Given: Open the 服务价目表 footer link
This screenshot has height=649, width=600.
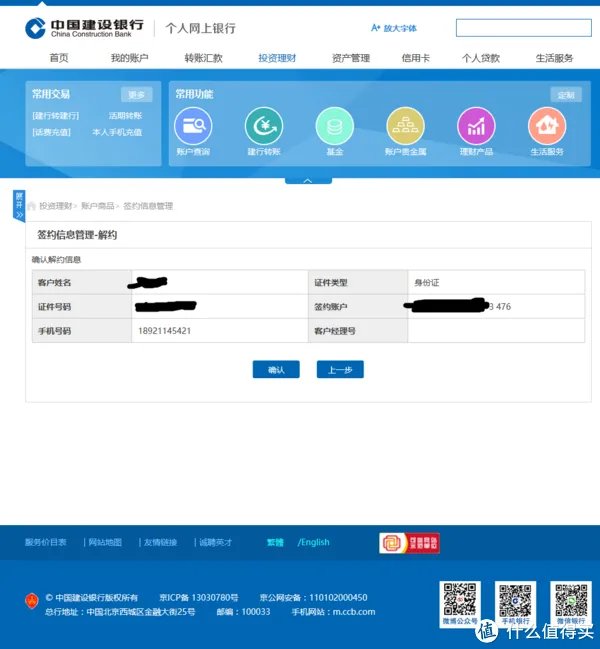Looking at the screenshot, I should click(46, 542).
